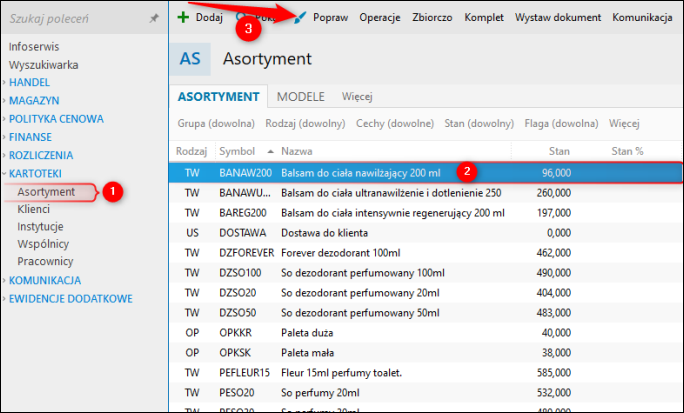Click the Komunikacja toolbar item
This screenshot has width=684, height=413.
(642, 17)
